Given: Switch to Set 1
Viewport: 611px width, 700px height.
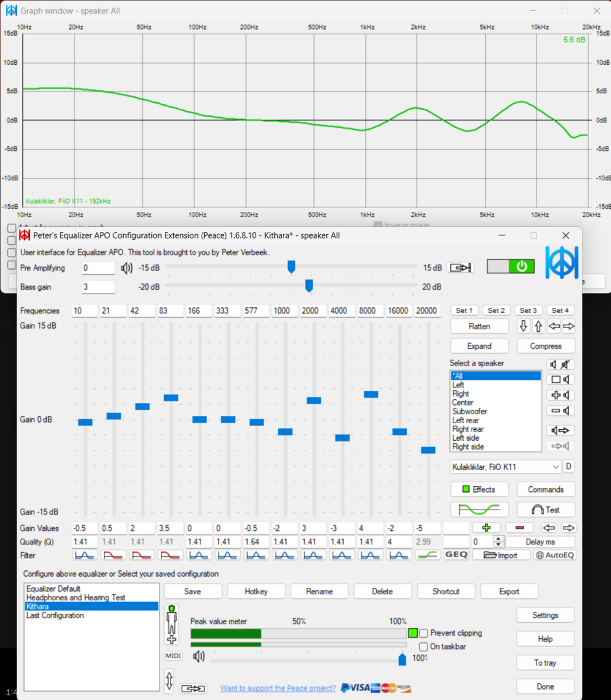Looking at the screenshot, I should point(464,310).
